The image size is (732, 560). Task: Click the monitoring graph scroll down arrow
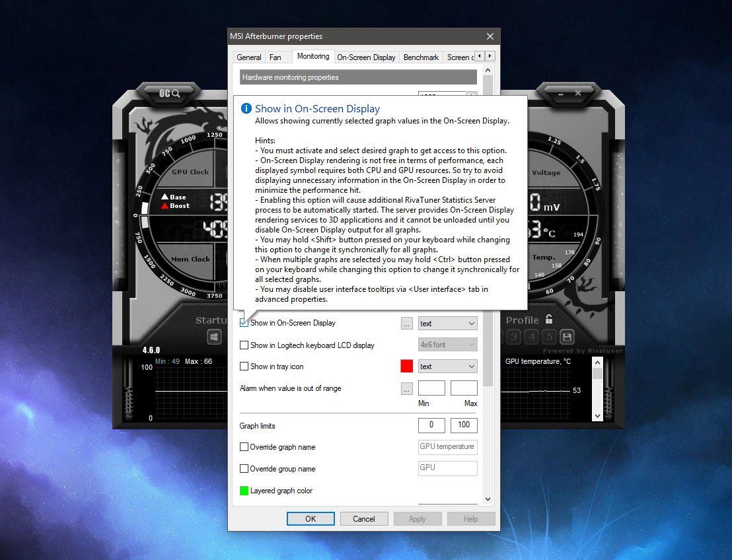(x=597, y=415)
